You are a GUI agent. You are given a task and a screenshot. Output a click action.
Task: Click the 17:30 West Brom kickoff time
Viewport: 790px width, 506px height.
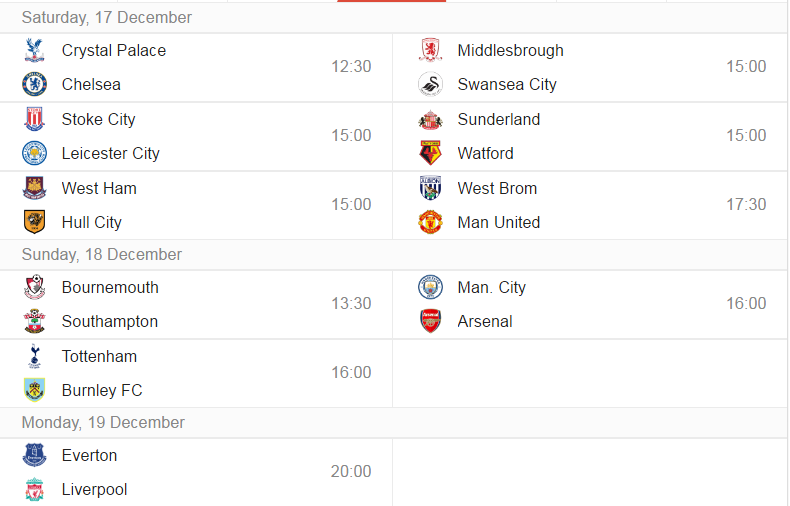[746, 205]
